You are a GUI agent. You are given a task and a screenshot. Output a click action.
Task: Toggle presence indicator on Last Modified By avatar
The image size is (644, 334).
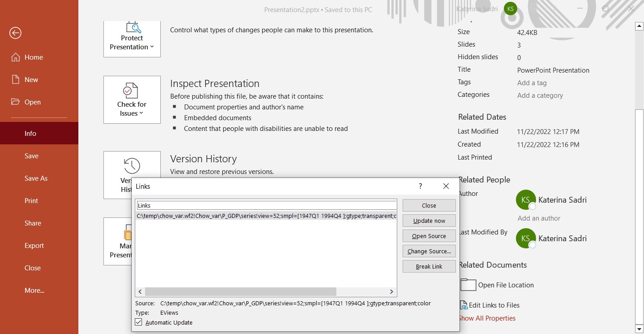(532, 245)
